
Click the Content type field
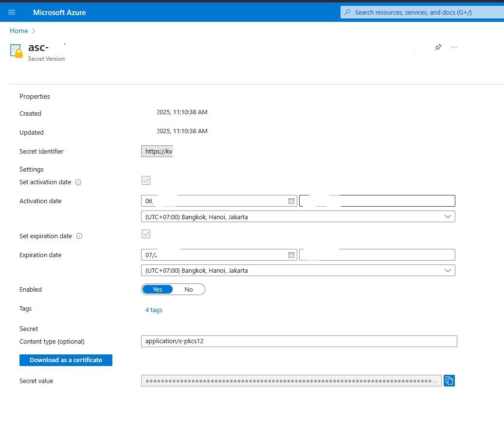coord(299,341)
